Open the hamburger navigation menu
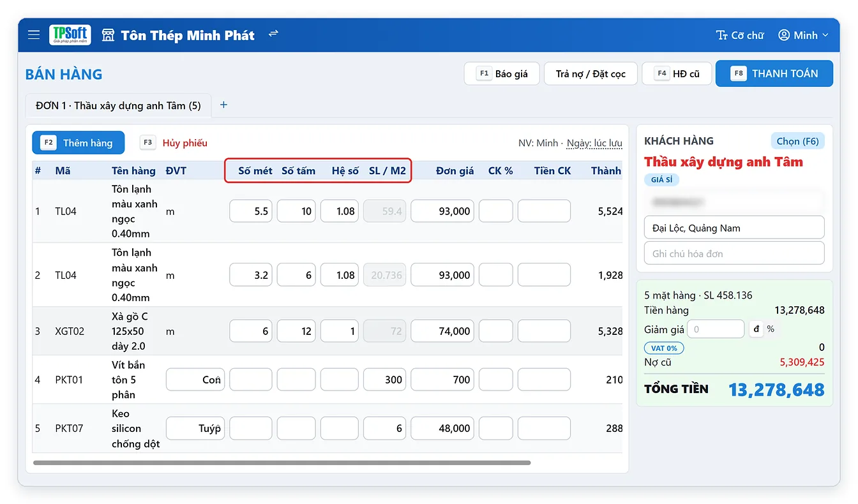Screen dimensions: 858x504 click(34, 35)
